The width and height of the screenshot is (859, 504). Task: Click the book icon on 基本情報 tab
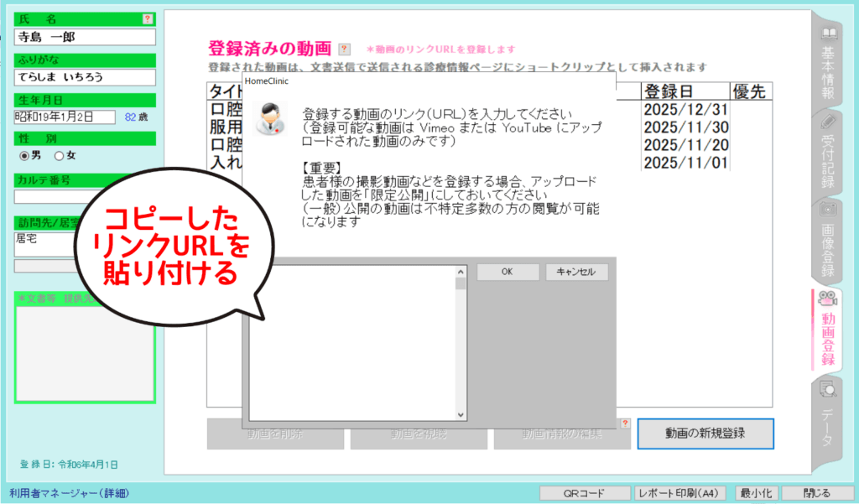click(829, 34)
